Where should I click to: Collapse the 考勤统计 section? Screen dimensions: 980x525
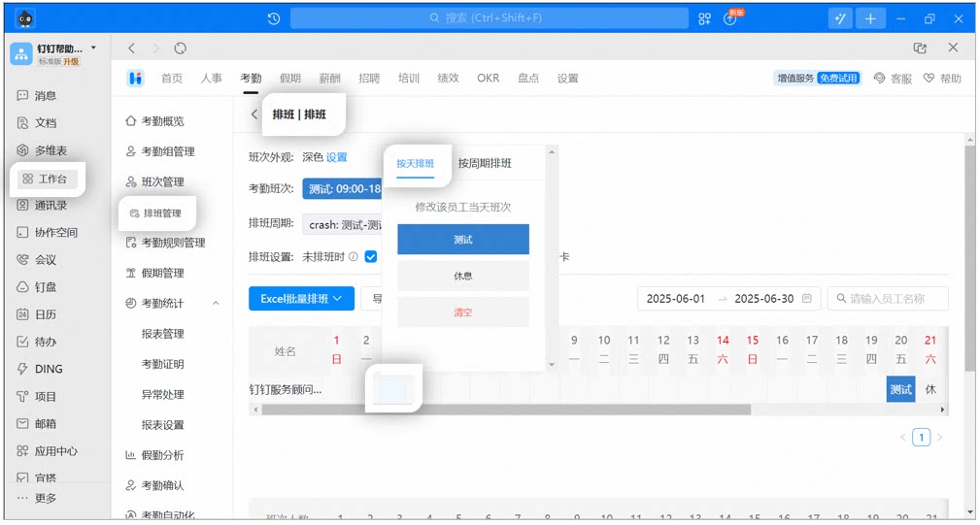[x=216, y=304]
